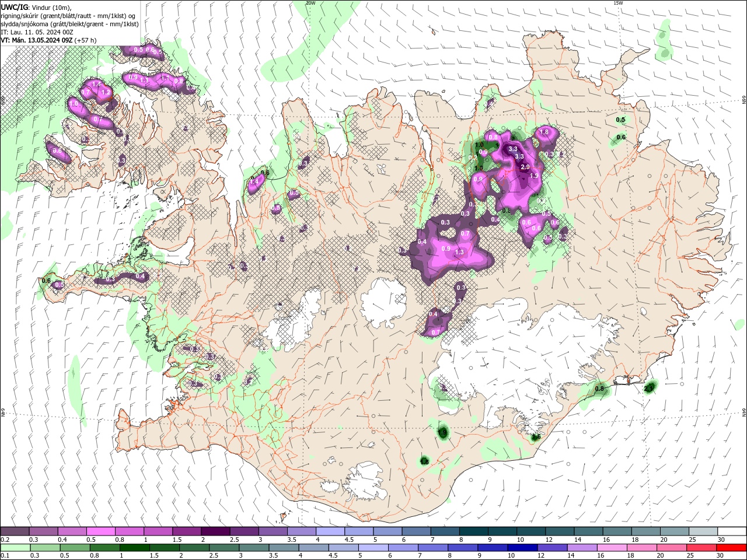Image resolution: width=747 pixels, height=560 pixels.
Task: Click the slate blue 7 snow scale swatch
Action: click(445, 531)
